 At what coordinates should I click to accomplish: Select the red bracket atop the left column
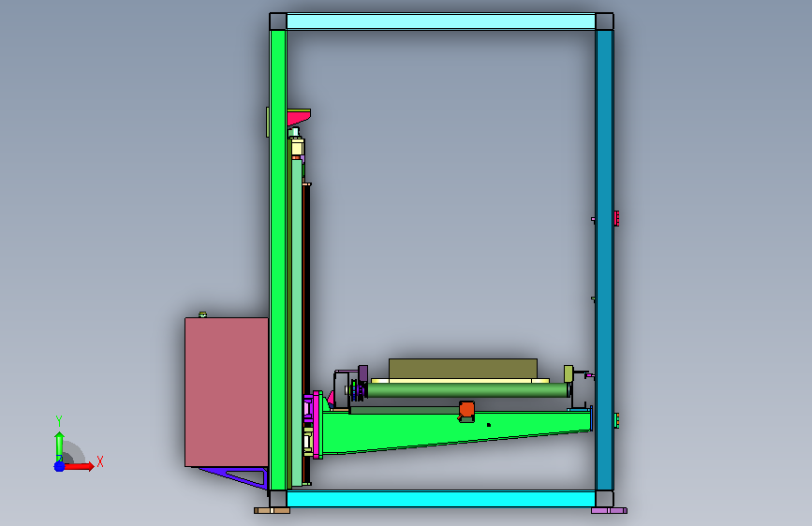coord(299,116)
